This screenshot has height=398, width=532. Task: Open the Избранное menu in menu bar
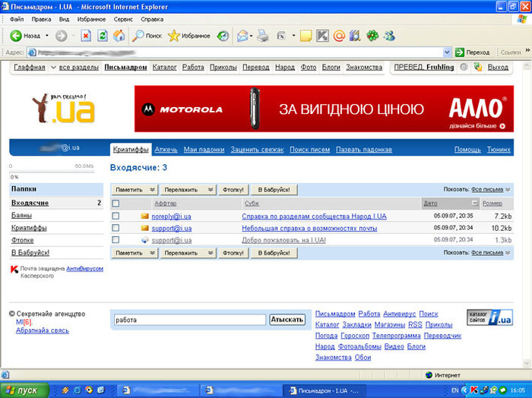(x=91, y=19)
